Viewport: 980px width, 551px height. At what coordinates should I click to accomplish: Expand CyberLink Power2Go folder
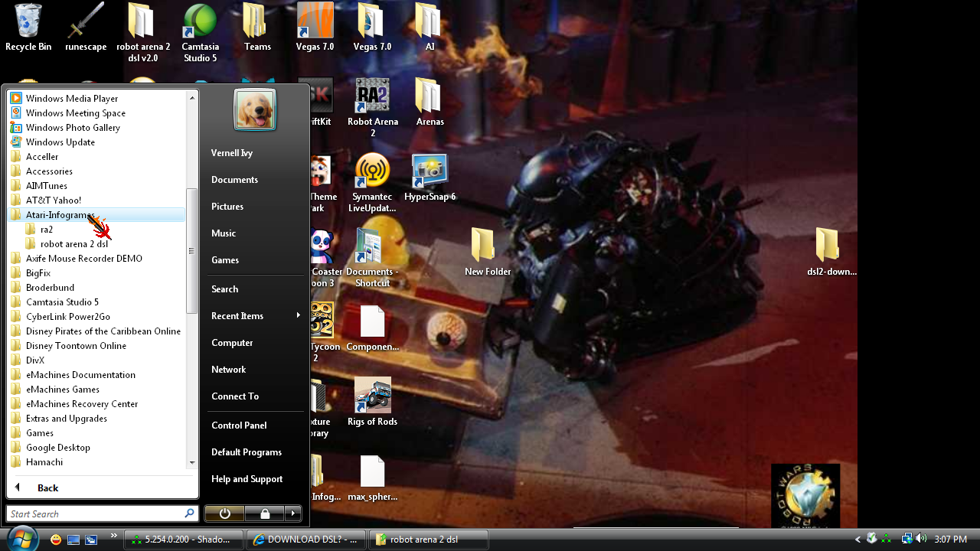[97, 316]
